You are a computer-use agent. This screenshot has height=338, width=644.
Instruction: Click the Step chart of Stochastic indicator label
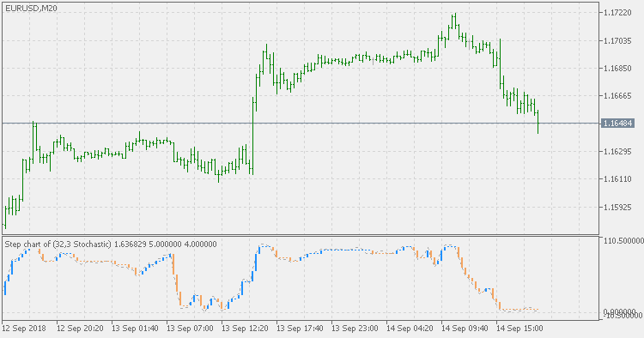tap(111, 244)
